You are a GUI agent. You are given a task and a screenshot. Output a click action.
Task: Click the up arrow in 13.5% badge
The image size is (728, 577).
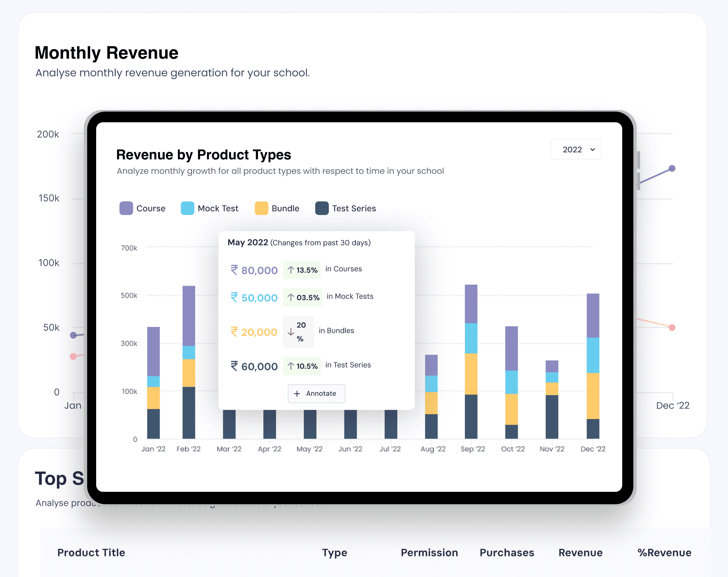[291, 270]
